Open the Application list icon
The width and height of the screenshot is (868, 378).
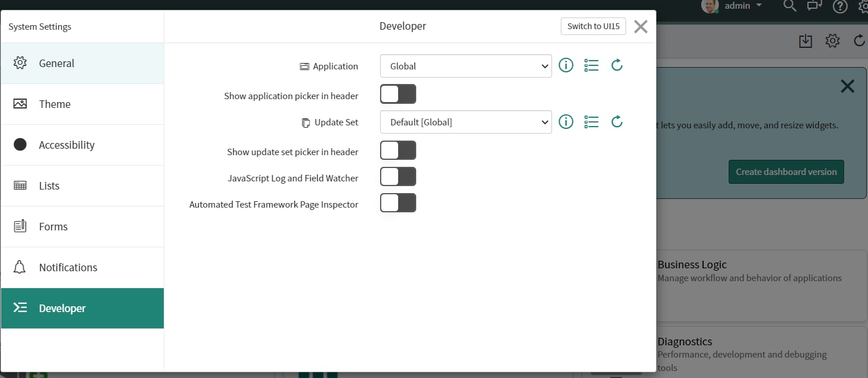[x=592, y=65]
